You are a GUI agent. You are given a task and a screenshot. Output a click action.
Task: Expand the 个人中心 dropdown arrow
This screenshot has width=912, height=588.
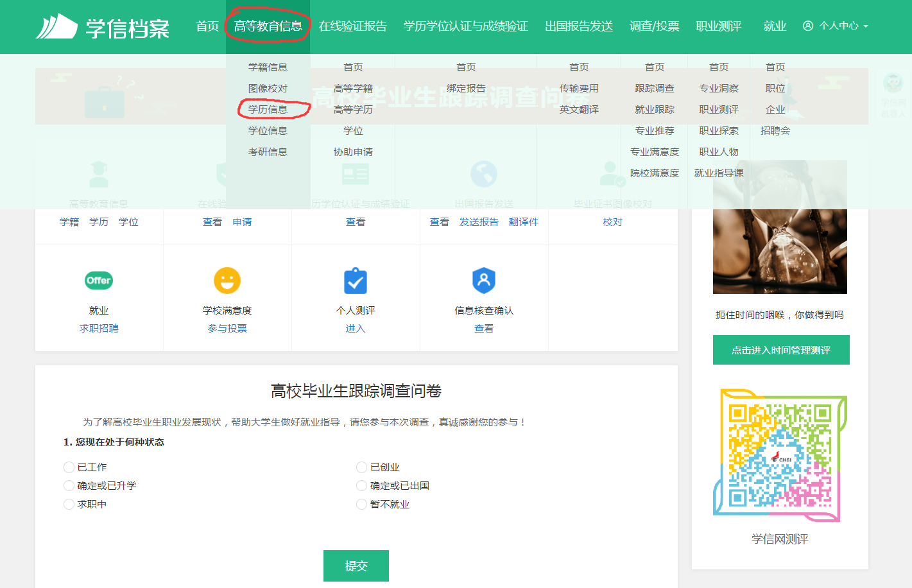click(x=866, y=26)
